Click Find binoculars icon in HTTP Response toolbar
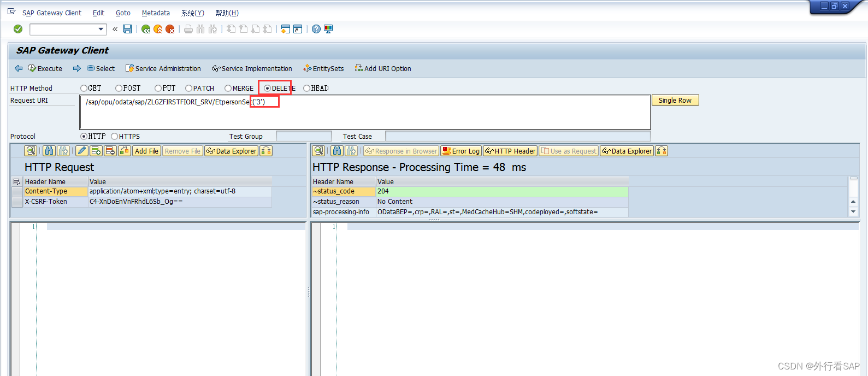 click(338, 151)
